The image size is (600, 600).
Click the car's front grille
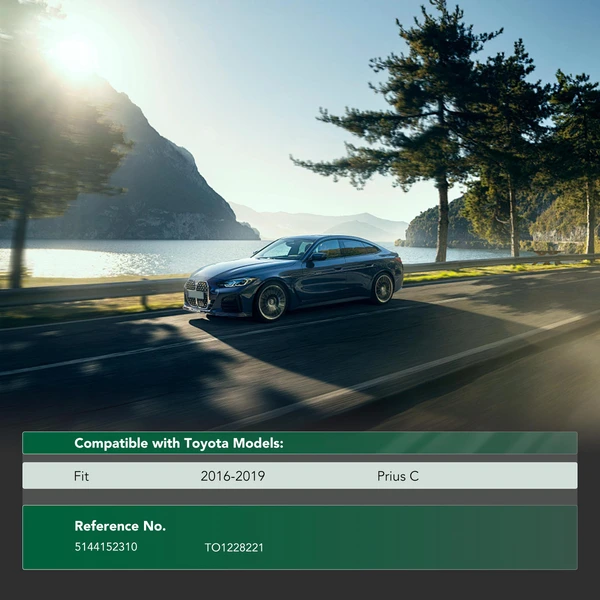198,295
